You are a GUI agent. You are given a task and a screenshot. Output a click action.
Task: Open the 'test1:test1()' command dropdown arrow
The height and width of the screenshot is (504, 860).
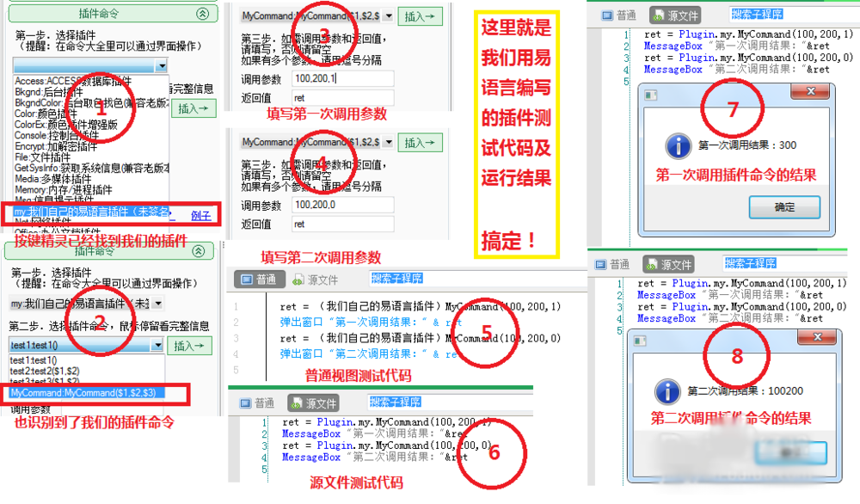click(157, 345)
